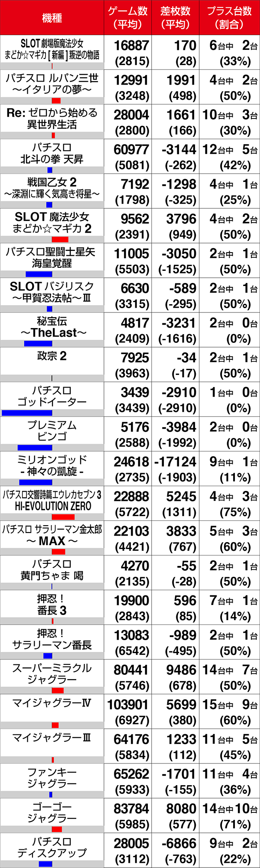Open the パチスロ ディスクアップ machine name
260x868 pixels.
click(52, 847)
